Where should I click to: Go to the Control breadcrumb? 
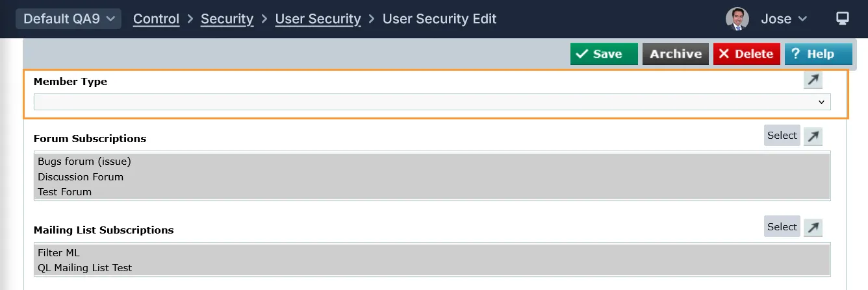(156, 19)
